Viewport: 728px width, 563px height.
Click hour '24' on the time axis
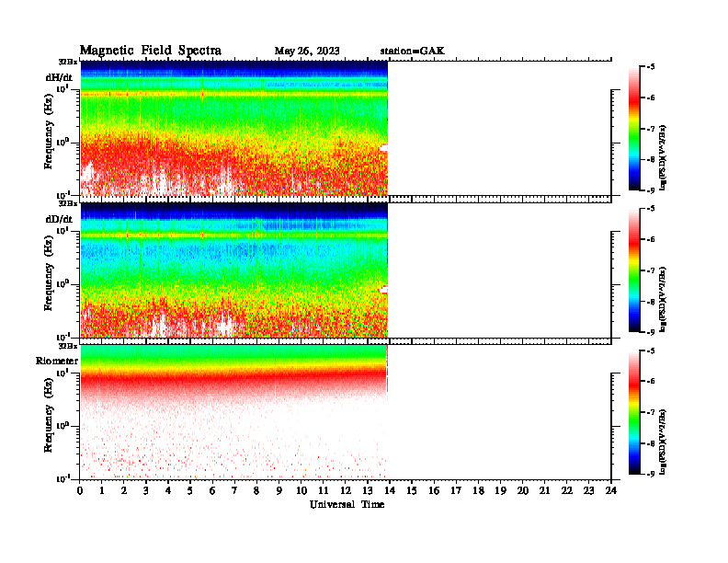point(611,491)
